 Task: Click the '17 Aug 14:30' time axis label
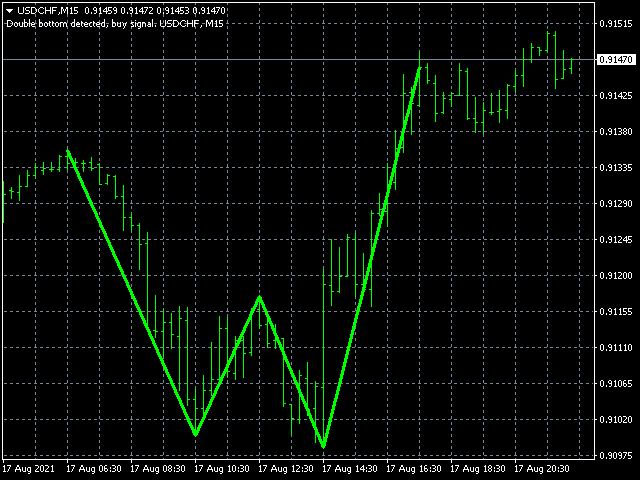(x=350, y=469)
